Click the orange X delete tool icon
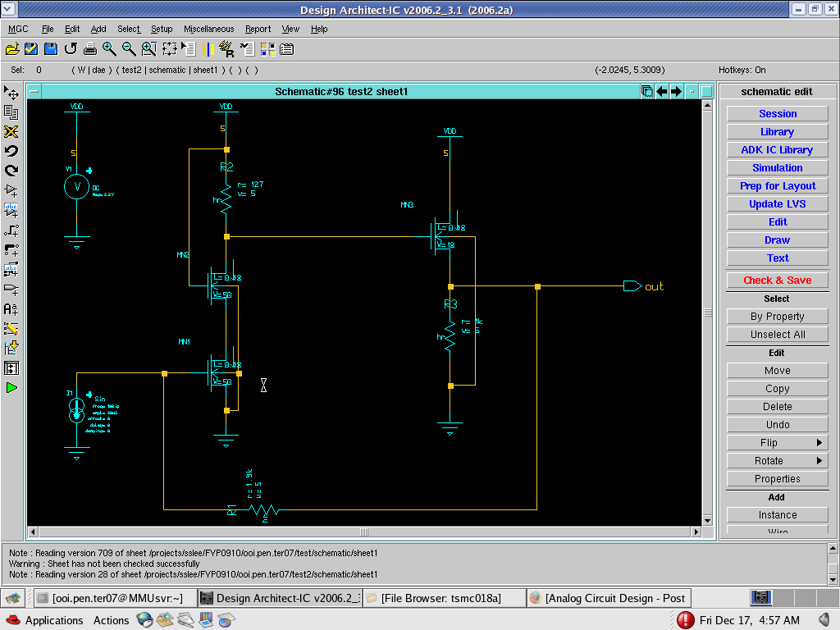The width and height of the screenshot is (840, 630). (x=11, y=131)
